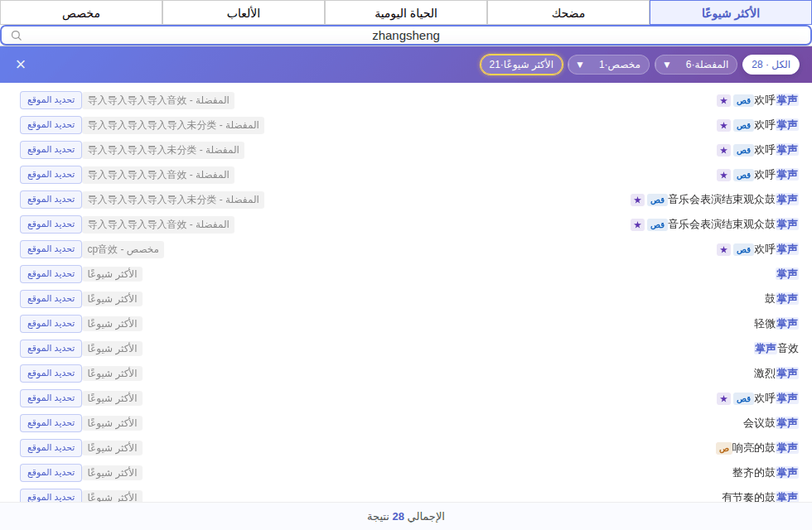Select the result titled 响亮的鼓掌声
Viewport: 812px width, 530px height.
click(765, 448)
